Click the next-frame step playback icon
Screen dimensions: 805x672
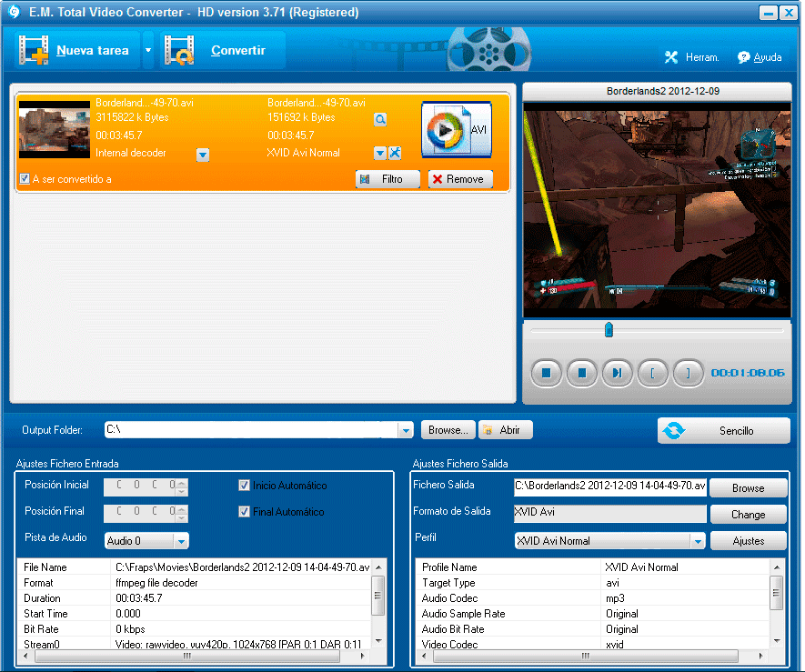pyautogui.click(x=619, y=373)
